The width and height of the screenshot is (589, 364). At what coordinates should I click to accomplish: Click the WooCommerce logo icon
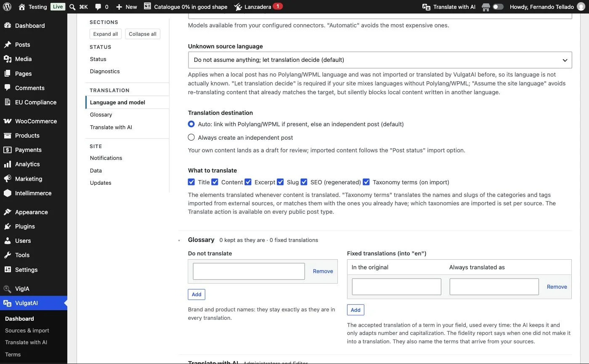click(x=8, y=121)
